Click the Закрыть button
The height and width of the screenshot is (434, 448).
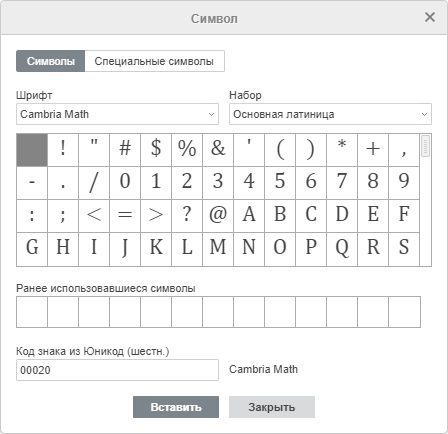272,407
